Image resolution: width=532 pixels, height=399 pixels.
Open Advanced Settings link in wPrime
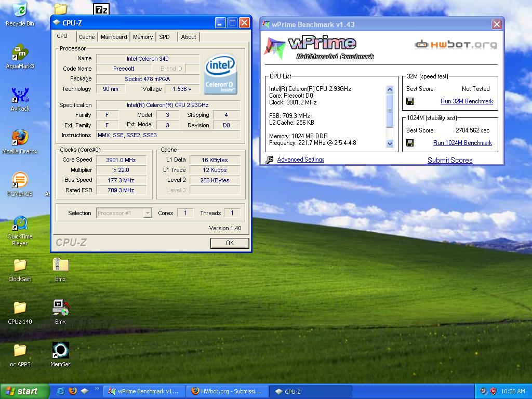tap(301, 159)
